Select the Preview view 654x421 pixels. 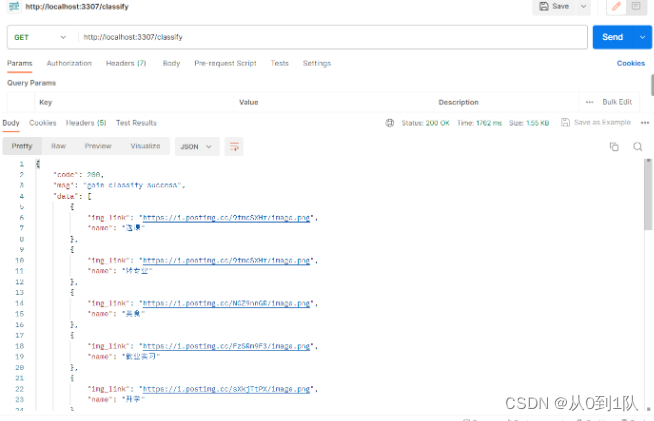click(x=98, y=146)
